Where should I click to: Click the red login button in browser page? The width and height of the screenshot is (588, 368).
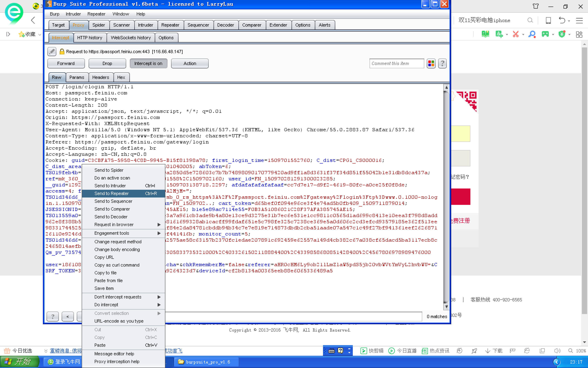click(461, 197)
